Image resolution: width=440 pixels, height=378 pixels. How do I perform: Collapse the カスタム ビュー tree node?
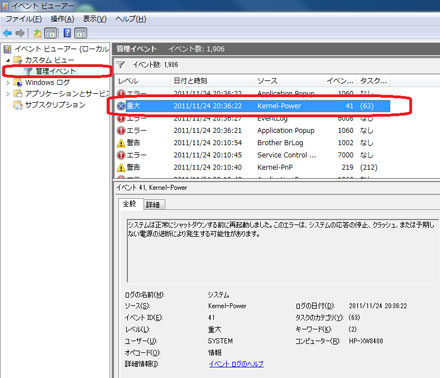click(x=8, y=60)
